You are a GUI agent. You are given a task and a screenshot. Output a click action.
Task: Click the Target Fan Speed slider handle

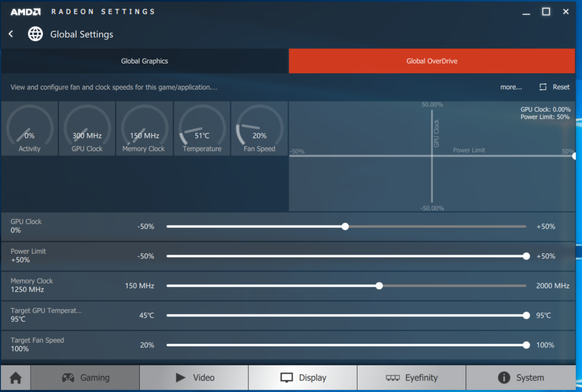point(526,345)
